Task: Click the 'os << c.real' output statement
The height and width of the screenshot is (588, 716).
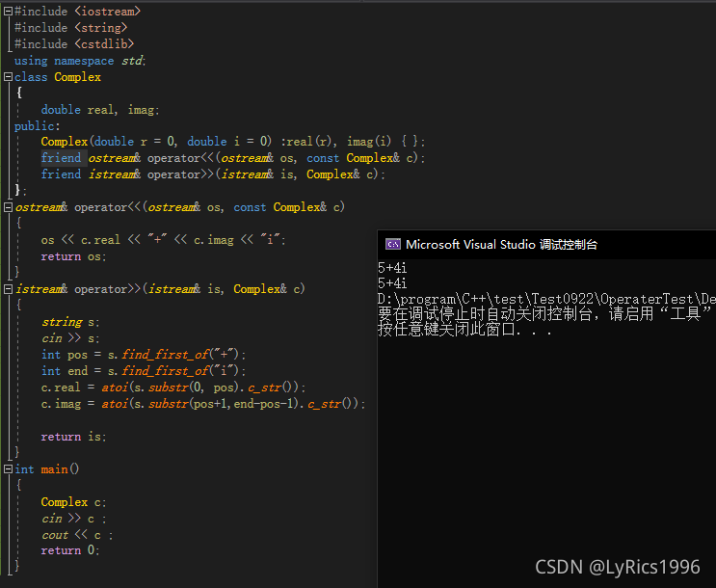Action: [163, 240]
